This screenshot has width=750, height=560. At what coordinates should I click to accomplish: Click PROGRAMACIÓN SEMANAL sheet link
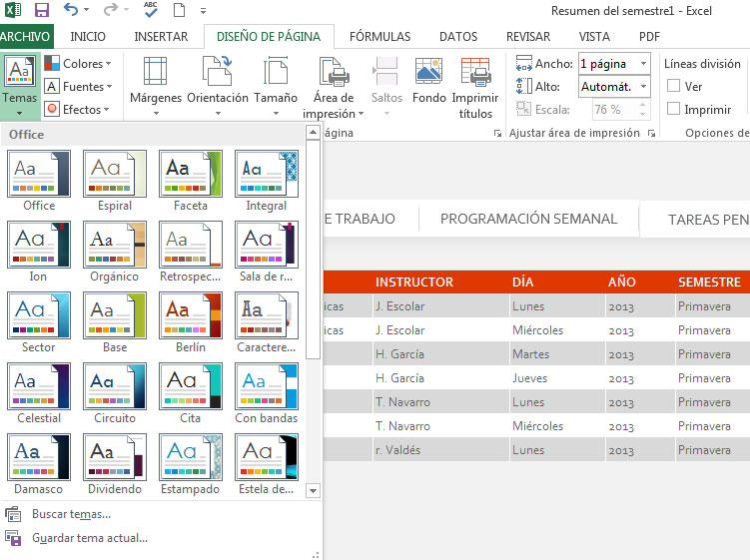point(528,219)
